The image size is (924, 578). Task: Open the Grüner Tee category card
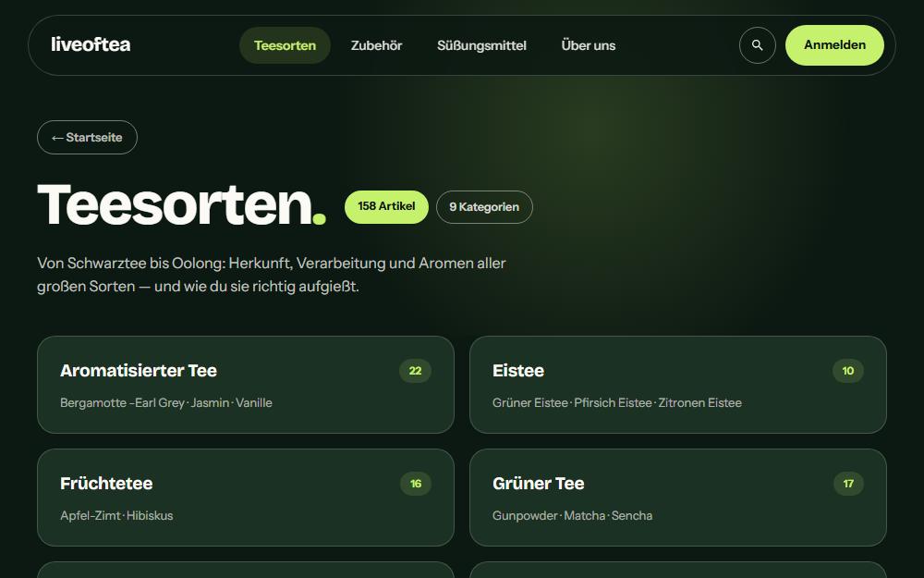point(677,498)
